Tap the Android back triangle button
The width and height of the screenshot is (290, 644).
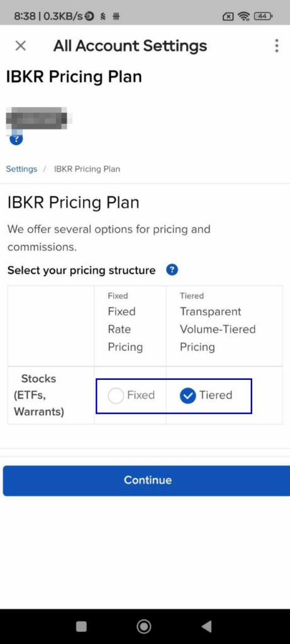(x=206, y=626)
